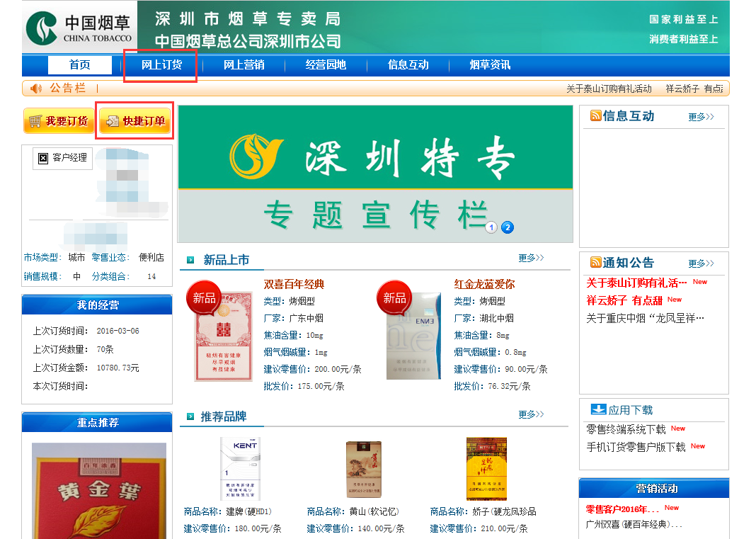Click last order date 2016-03-06
The height and width of the screenshot is (539, 756).
point(118,331)
